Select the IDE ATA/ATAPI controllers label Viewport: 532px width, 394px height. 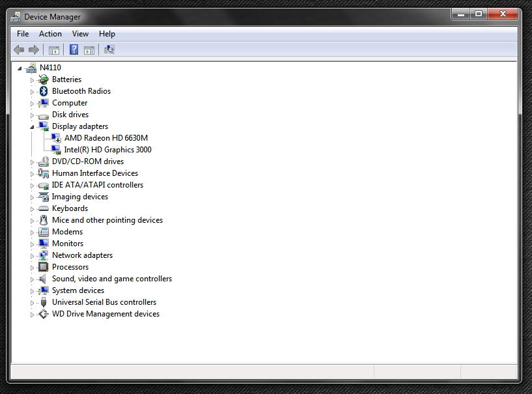(x=98, y=185)
